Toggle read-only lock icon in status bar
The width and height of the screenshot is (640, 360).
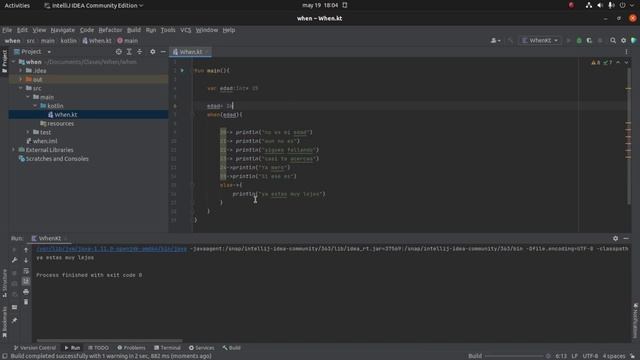(x=632, y=356)
